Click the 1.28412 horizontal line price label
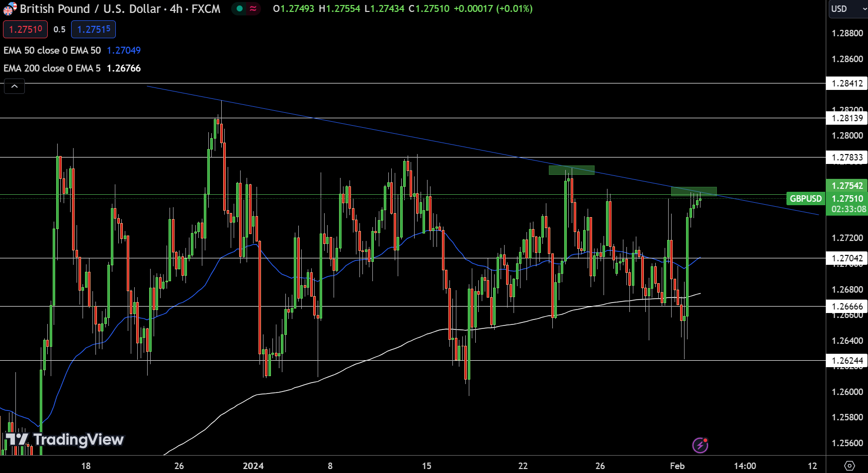Viewport: 868px width, 473px height. (847, 83)
